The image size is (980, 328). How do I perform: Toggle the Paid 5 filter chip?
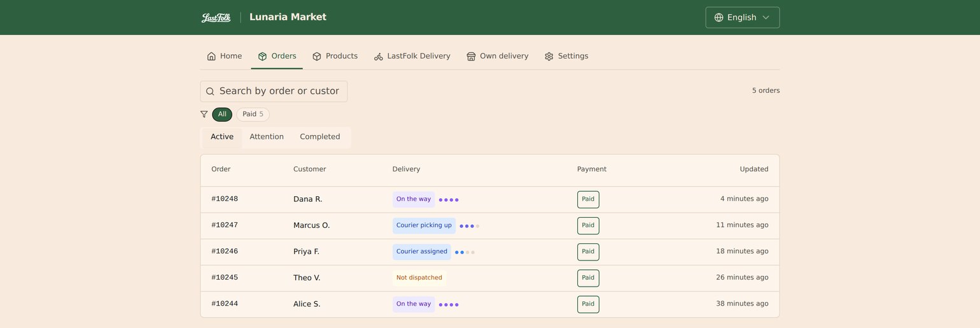(x=253, y=114)
